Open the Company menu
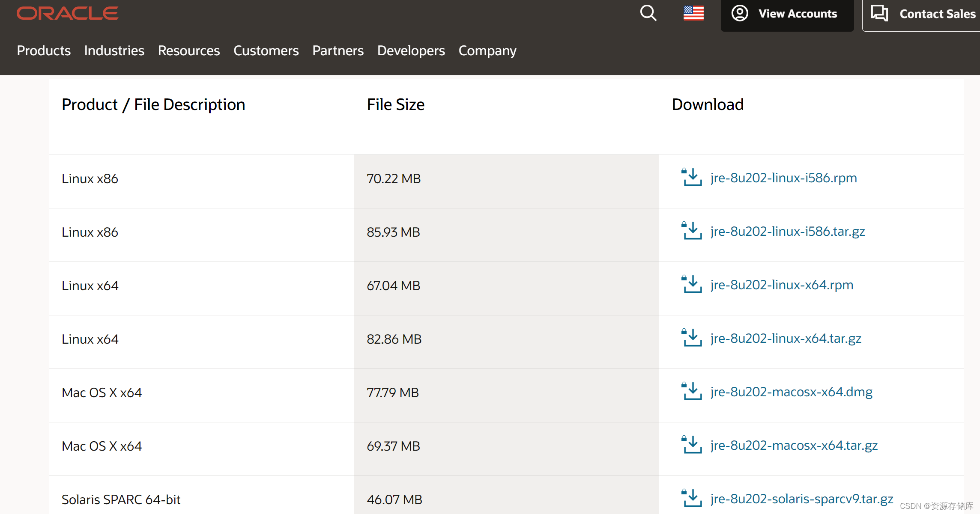 click(487, 51)
